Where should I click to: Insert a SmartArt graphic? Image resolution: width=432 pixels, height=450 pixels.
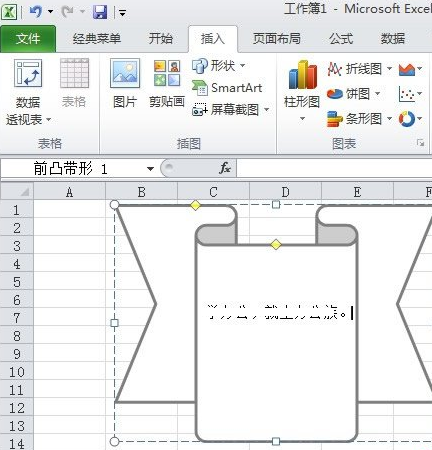tap(227, 88)
